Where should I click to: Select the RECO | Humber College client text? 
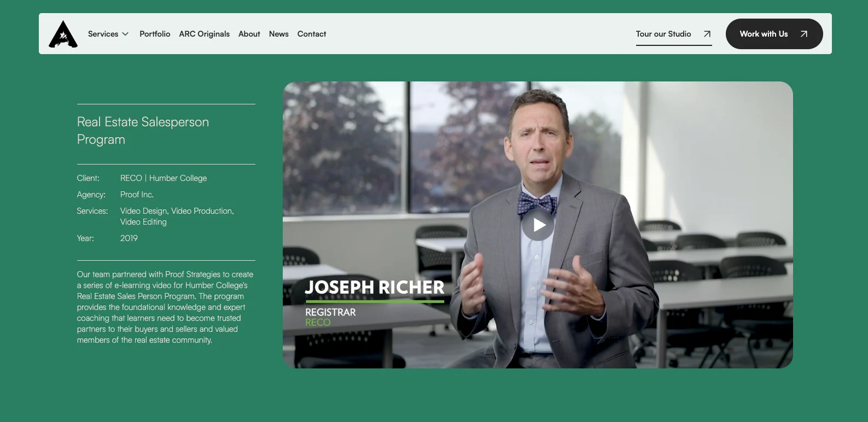(164, 178)
